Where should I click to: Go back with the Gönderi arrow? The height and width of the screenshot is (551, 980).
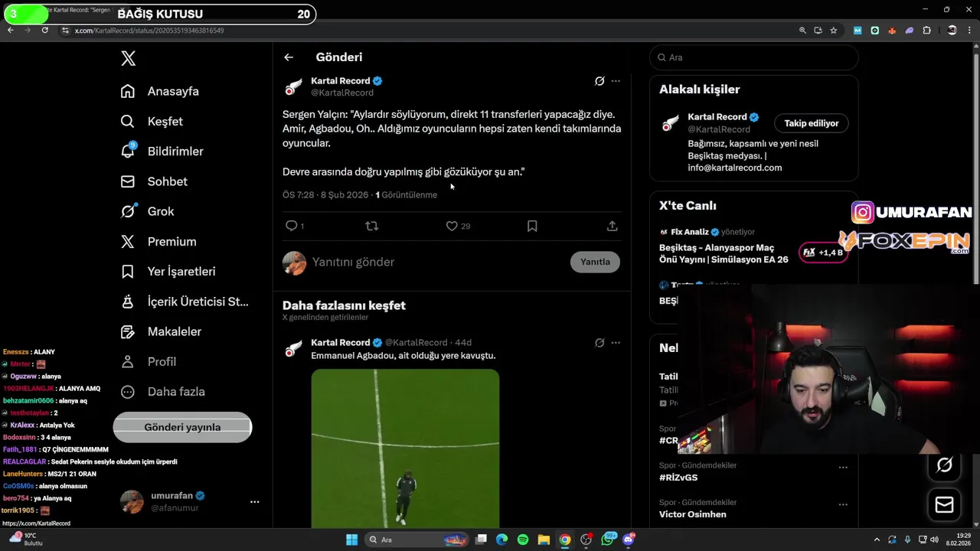(289, 57)
